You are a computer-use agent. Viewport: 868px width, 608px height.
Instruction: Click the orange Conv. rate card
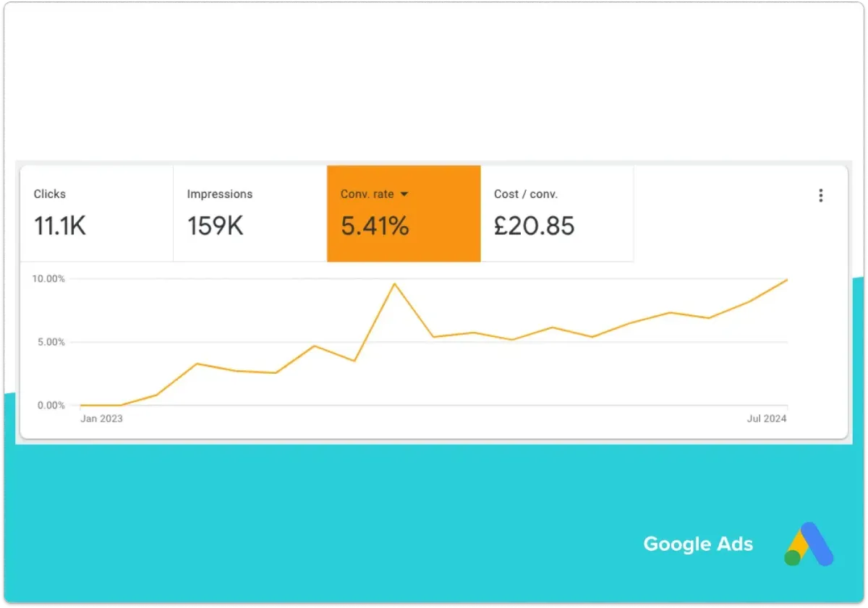[x=404, y=213]
